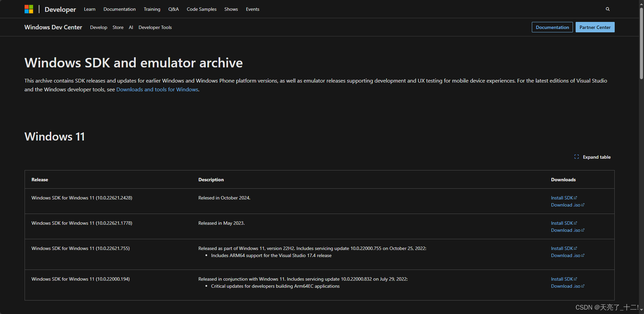Open Code Samples in the top navigation

click(x=201, y=9)
